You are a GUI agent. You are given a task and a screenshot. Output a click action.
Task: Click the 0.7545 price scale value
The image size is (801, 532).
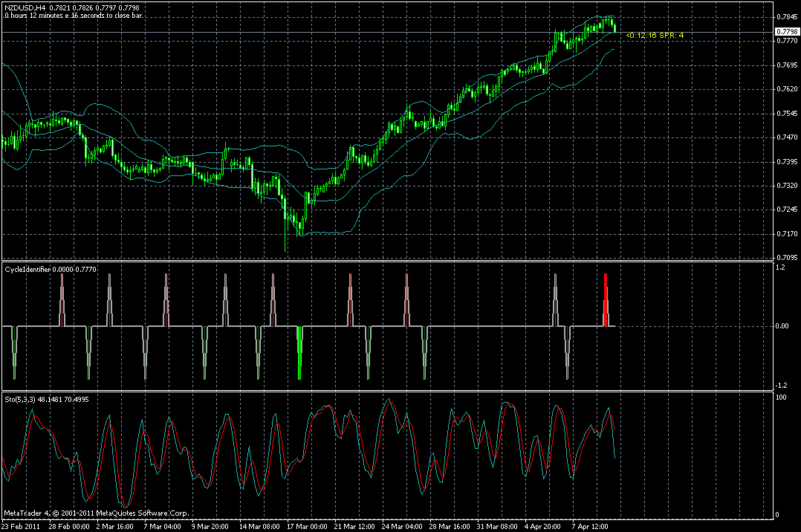[x=787, y=114]
